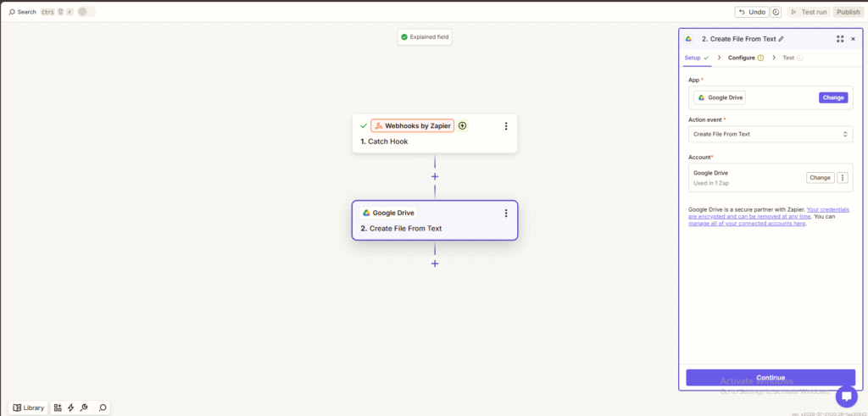Click the add apps grid icon in bottom toolbar

click(58, 408)
